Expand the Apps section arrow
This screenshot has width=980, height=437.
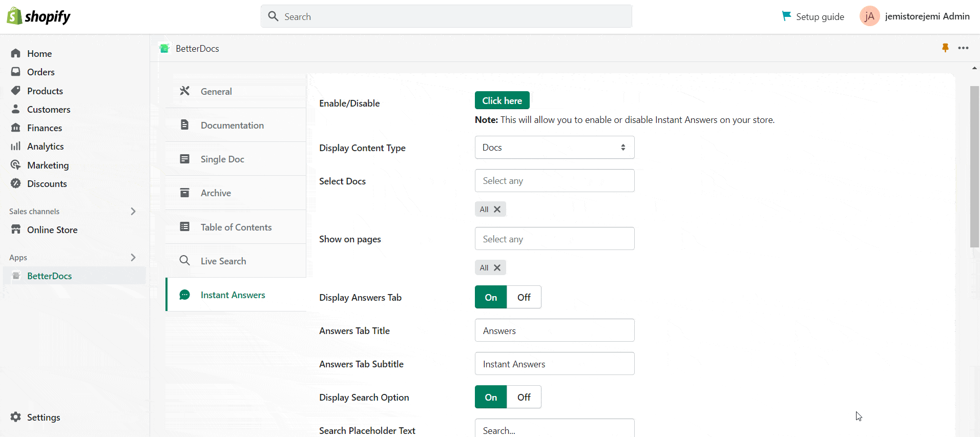tap(133, 257)
